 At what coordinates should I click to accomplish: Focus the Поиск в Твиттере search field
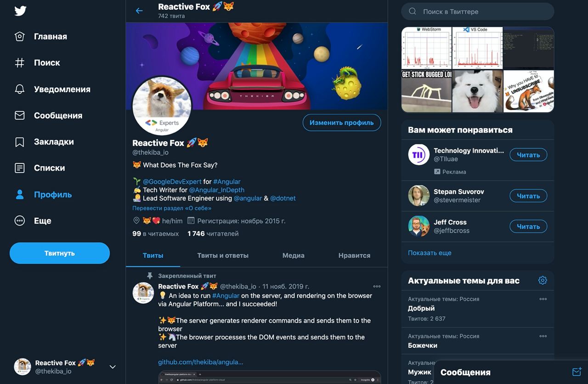point(478,11)
